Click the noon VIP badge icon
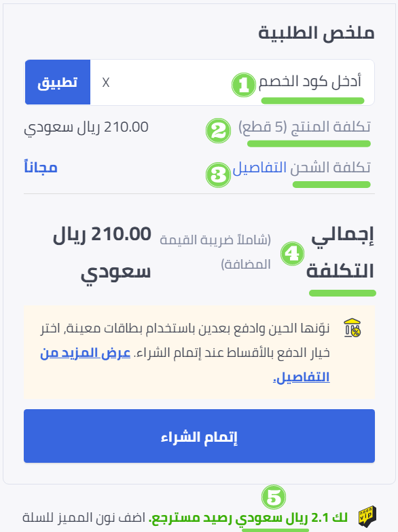Screen dimensions: 398x532 pos(367,516)
